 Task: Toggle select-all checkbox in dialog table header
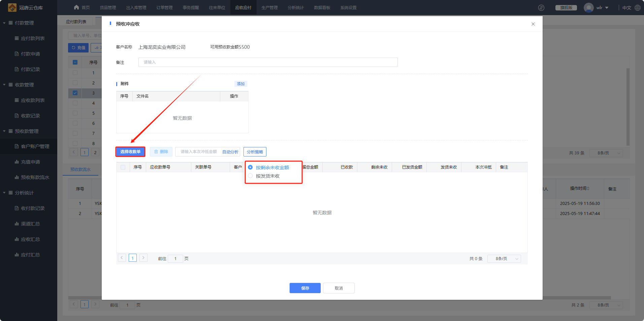pyautogui.click(x=123, y=167)
